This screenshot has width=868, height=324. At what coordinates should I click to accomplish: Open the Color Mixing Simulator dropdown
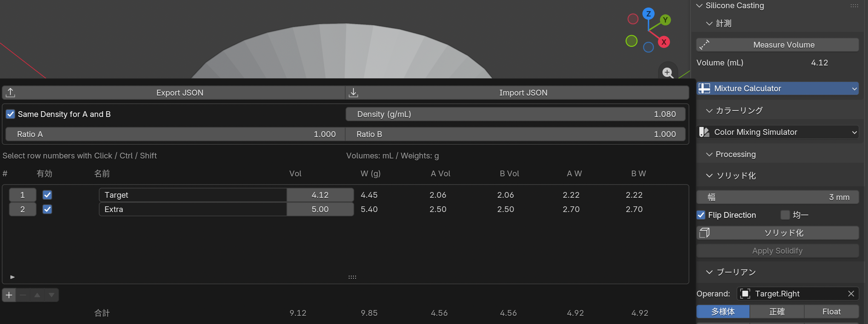point(778,132)
